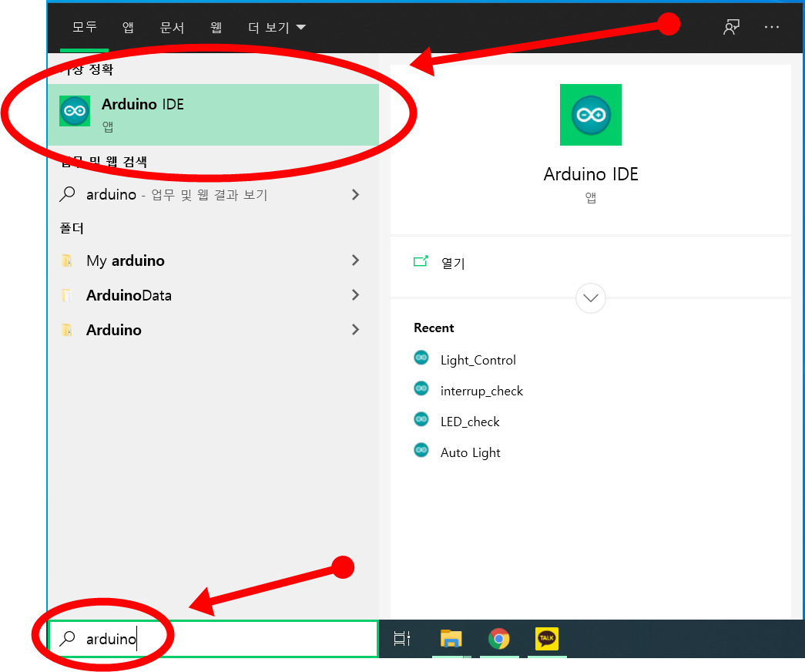
Task: Expand the My arduino folder chevron
Action: 355,260
